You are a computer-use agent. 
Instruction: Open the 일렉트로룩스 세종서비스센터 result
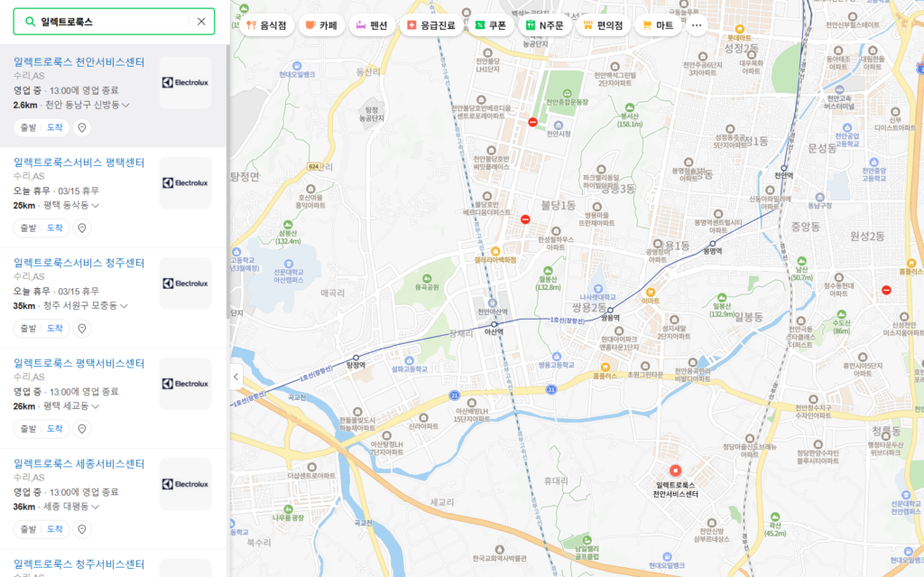coord(79,464)
